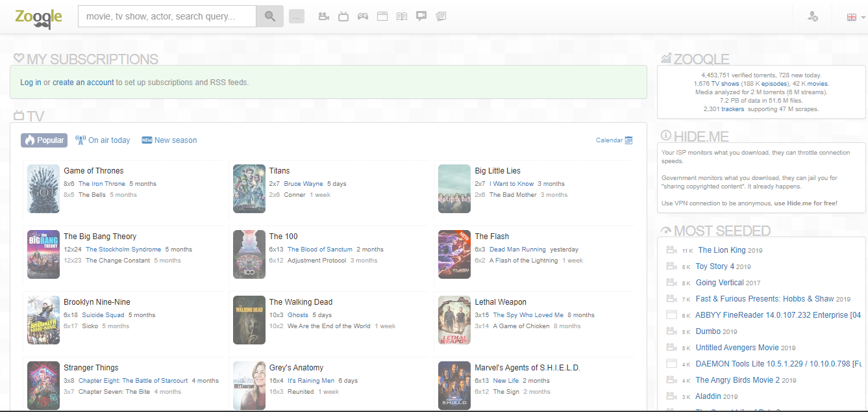Open Lethal Weapon poster thumbnail

pos(454,320)
